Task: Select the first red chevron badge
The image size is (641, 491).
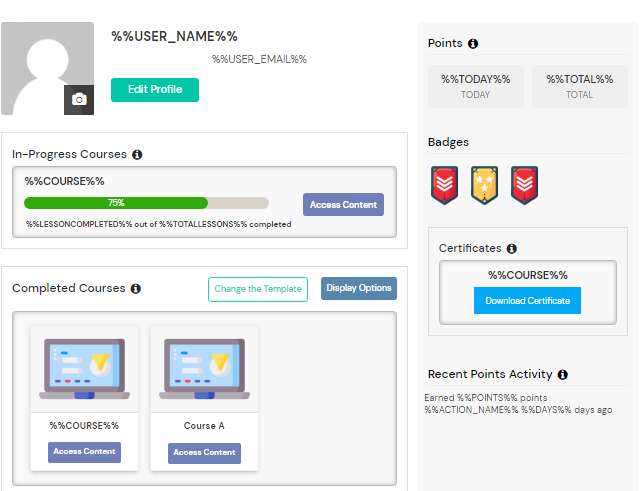Action: pyautogui.click(x=444, y=185)
